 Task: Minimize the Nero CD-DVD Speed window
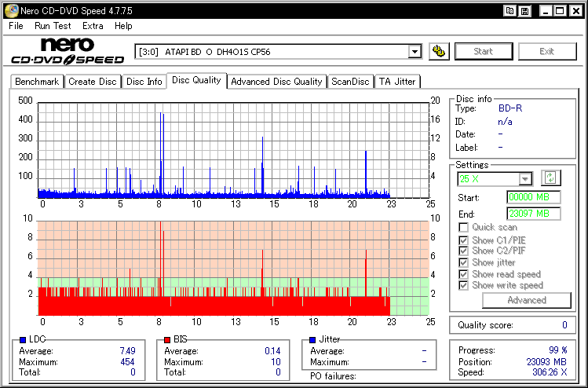(546, 11)
